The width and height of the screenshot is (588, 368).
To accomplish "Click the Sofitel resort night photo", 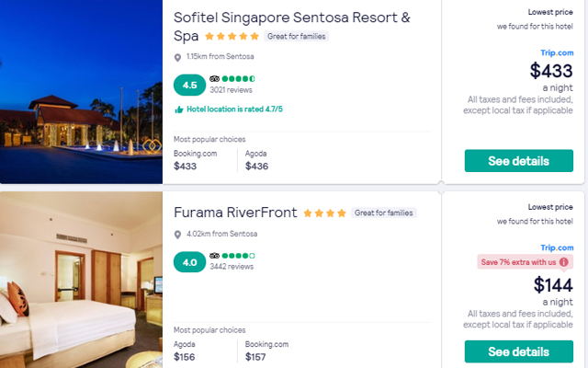I will 81,91.
